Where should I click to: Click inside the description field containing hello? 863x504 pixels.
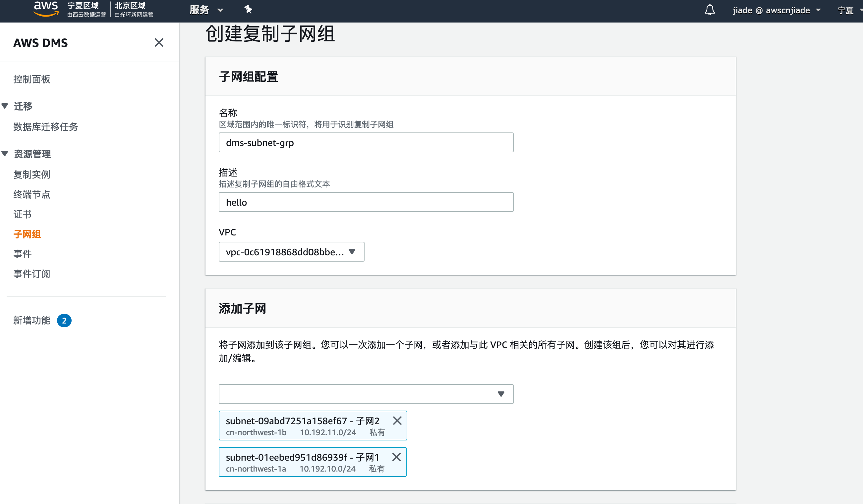[366, 202]
